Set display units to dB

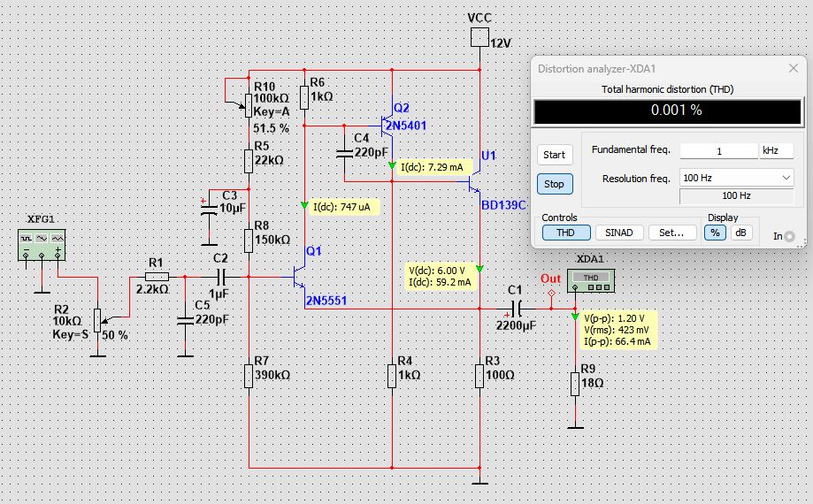pos(741,233)
